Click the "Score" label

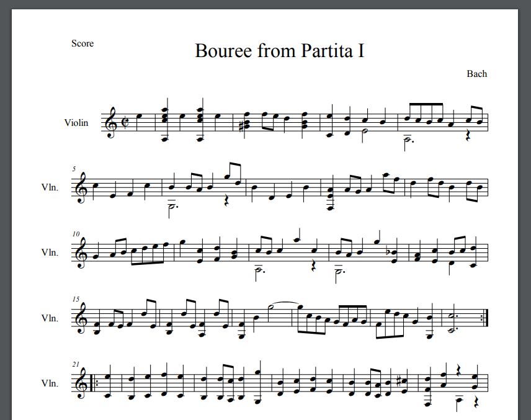83,43
